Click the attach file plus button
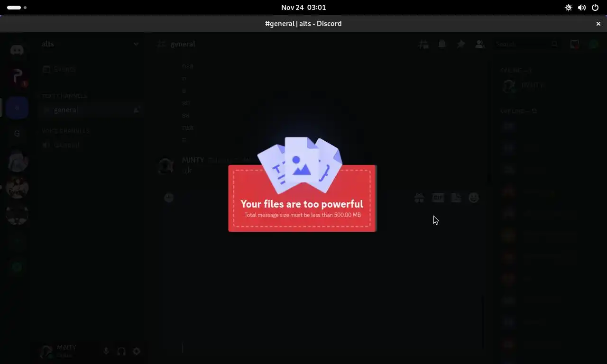Viewport: 607px width, 364px height. (x=169, y=198)
